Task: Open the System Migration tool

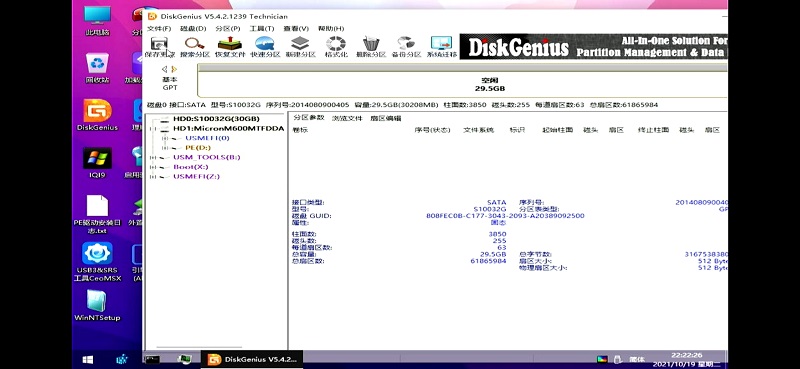Action: (x=441, y=46)
